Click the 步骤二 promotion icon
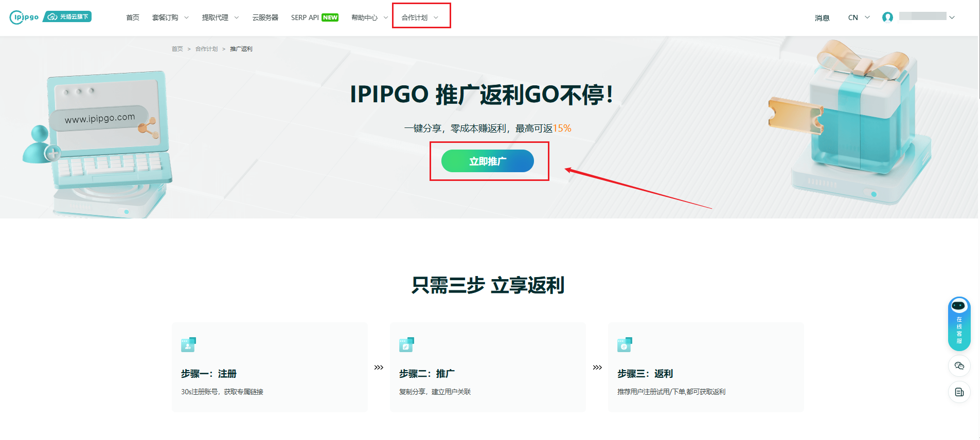This screenshot has height=440, width=980. pyautogui.click(x=406, y=344)
